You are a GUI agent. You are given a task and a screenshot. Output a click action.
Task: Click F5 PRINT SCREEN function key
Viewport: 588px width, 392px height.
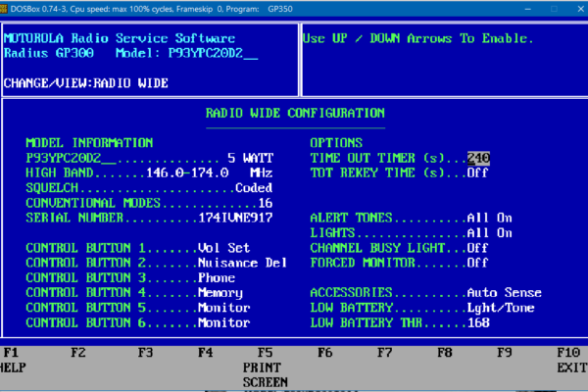pyautogui.click(x=265, y=367)
